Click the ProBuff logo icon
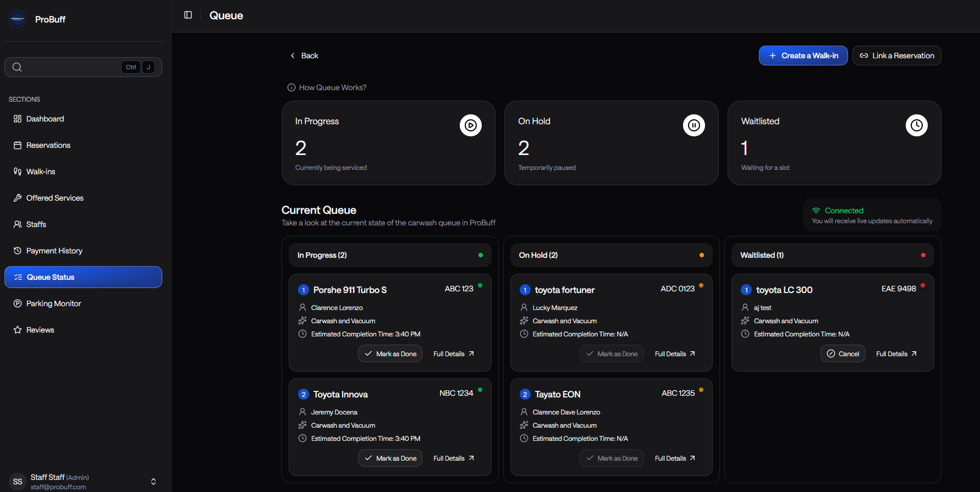Screen dimensions: 980x492 click(x=18, y=19)
